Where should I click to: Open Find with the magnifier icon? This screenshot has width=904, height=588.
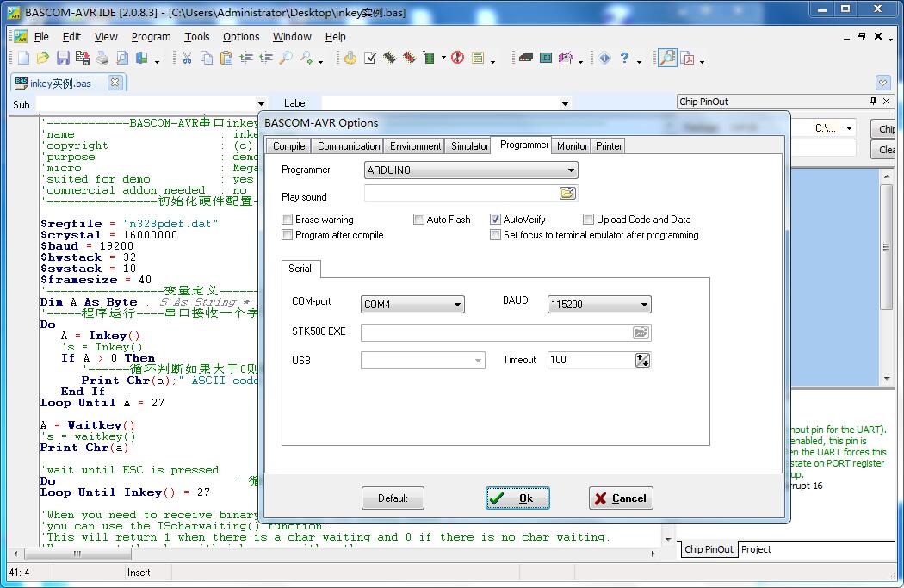pos(285,58)
